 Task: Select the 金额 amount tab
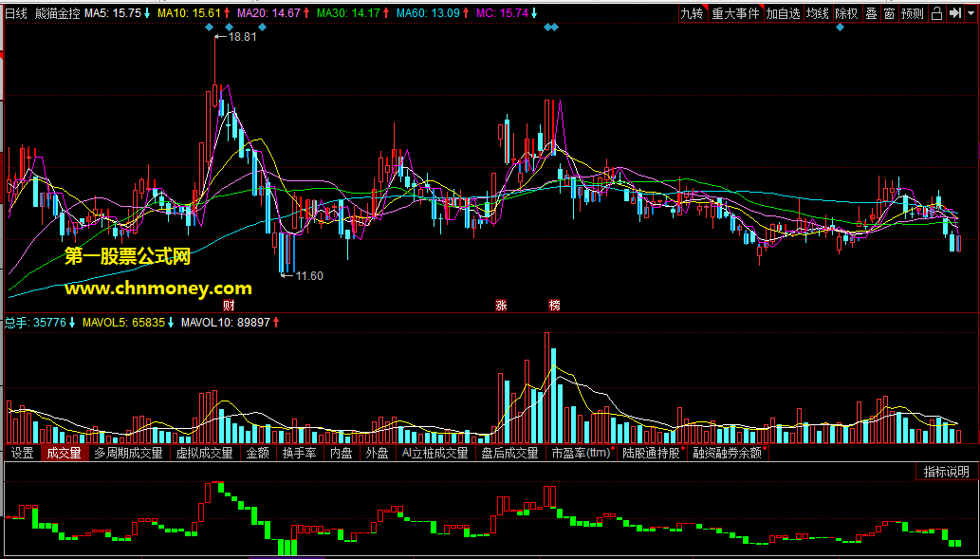pyautogui.click(x=257, y=453)
